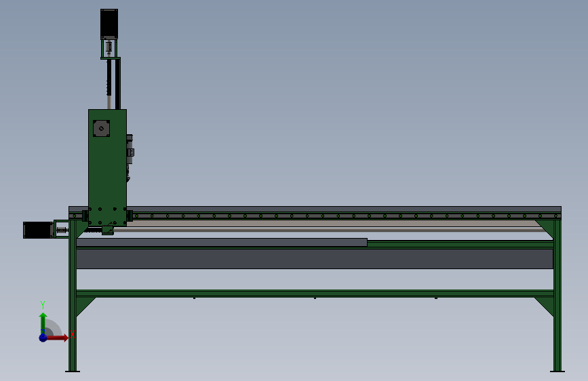Select the right green table leg

coord(557,296)
